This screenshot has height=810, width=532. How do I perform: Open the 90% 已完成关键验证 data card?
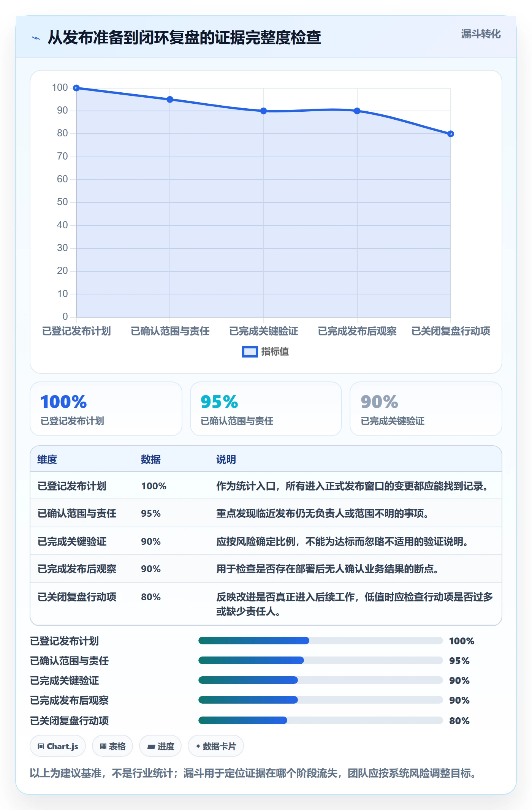[426, 409]
